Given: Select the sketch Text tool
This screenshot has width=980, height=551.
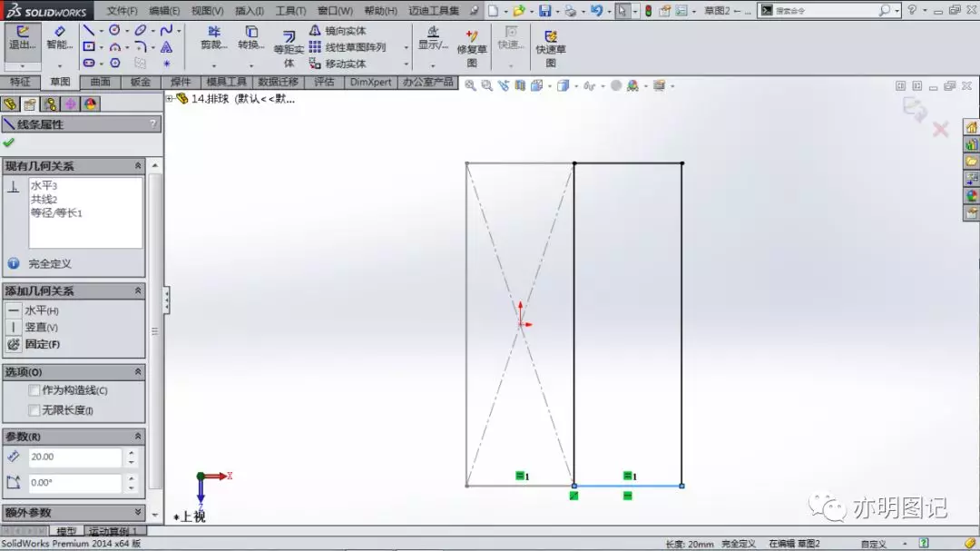Looking at the screenshot, I should (x=166, y=47).
